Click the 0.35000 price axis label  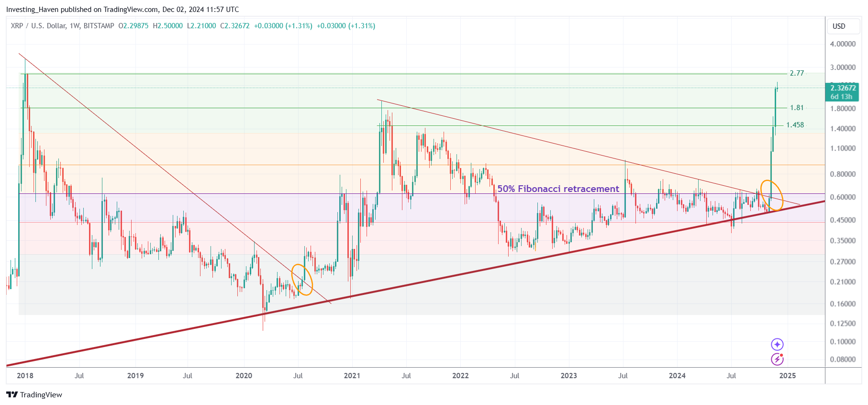pyautogui.click(x=843, y=241)
